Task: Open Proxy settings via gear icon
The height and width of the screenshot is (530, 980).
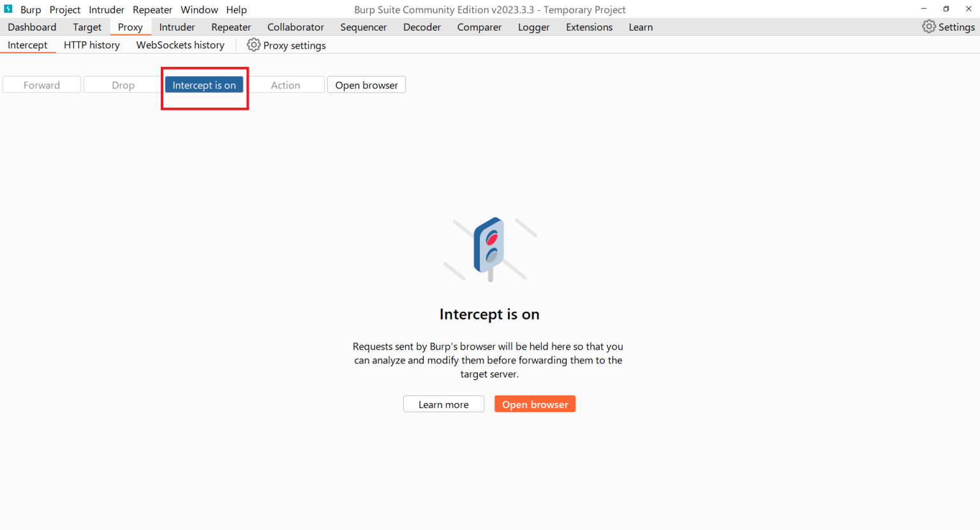Action: tap(254, 45)
